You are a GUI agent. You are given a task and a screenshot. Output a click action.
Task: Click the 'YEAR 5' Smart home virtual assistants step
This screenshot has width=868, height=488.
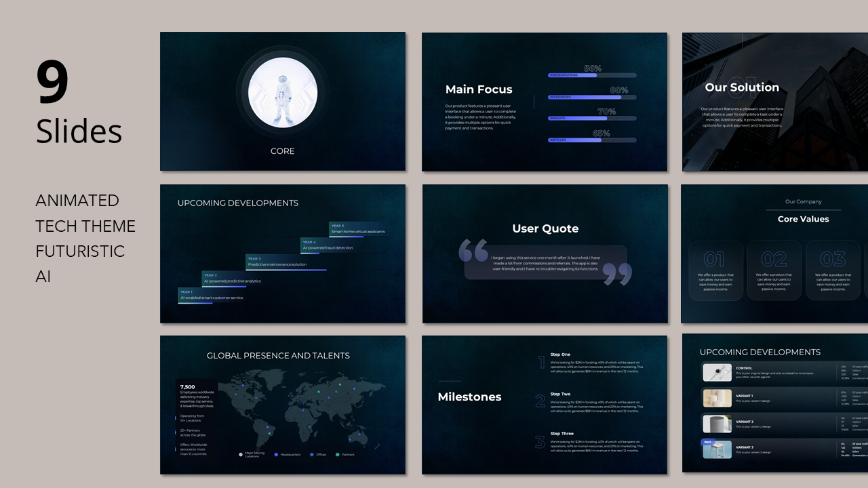[x=359, y=229]
